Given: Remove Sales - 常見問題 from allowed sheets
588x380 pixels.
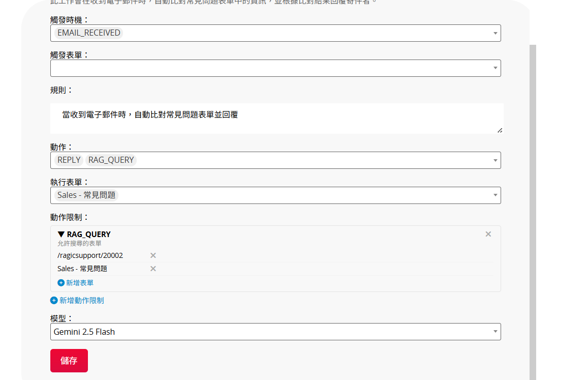Looking at the screenshot, I should 153,269.
